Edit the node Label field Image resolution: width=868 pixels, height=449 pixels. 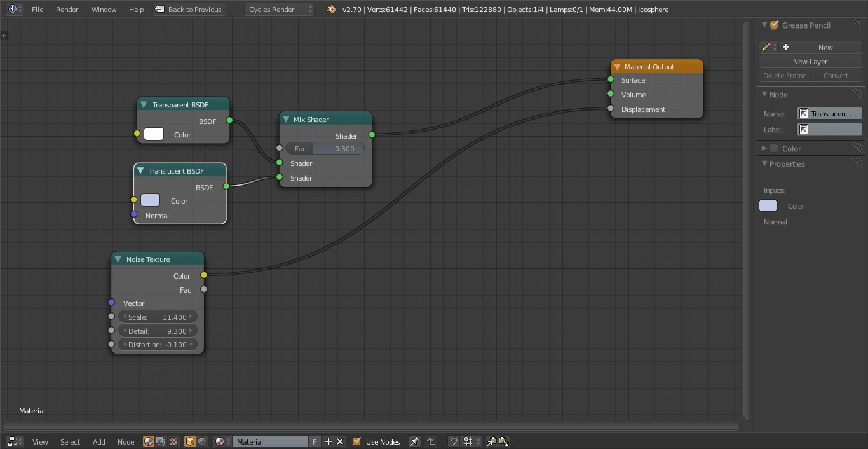[x=829, y=129]
